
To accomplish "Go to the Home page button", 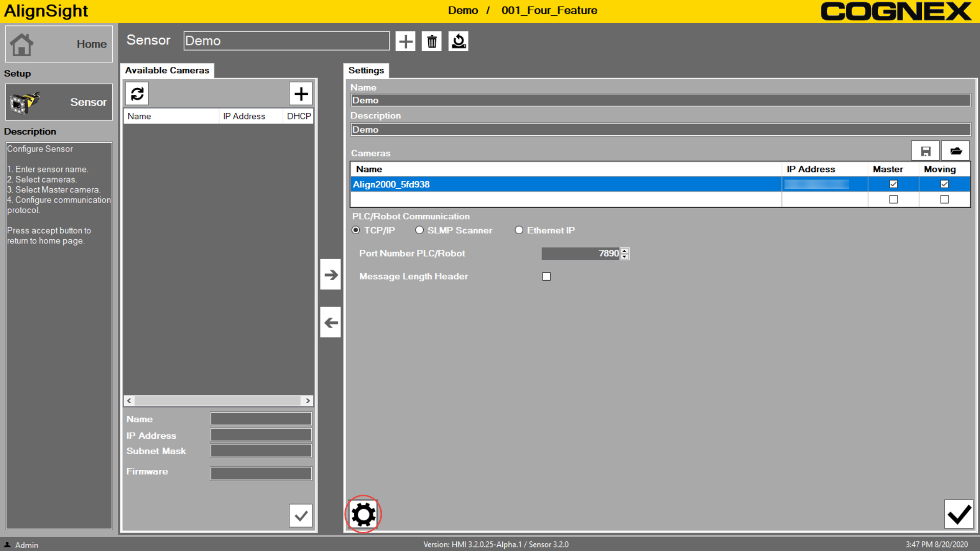I will point(59,44).
